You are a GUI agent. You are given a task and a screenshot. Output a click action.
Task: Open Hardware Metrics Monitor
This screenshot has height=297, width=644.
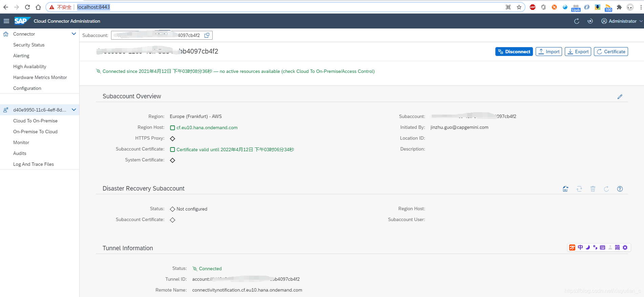pos(40,77)
